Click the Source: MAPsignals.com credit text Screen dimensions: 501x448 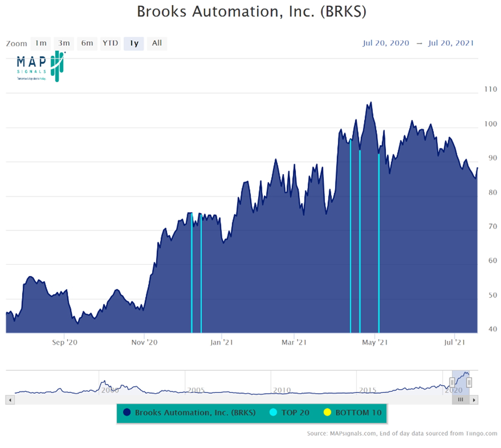[x=402, y=433]
